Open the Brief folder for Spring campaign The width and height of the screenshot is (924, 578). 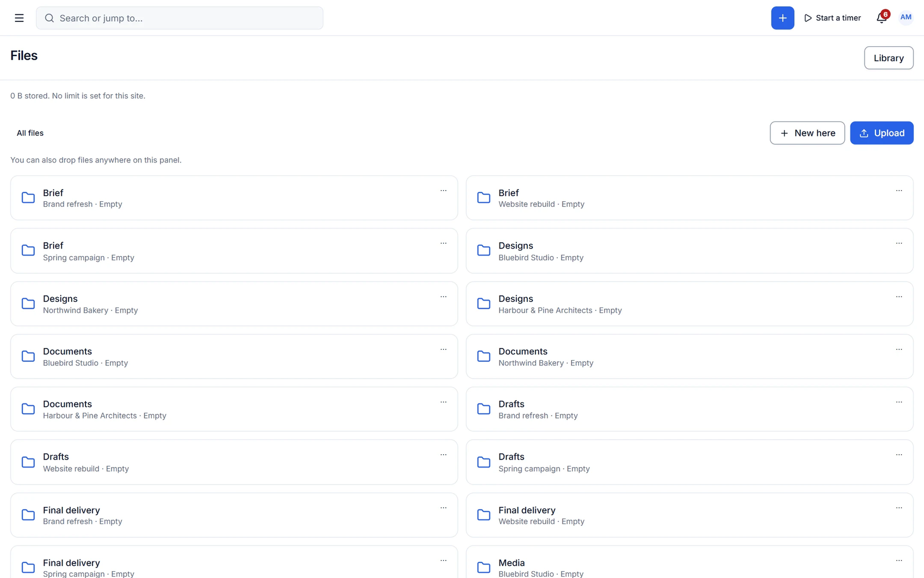point(234,251)
